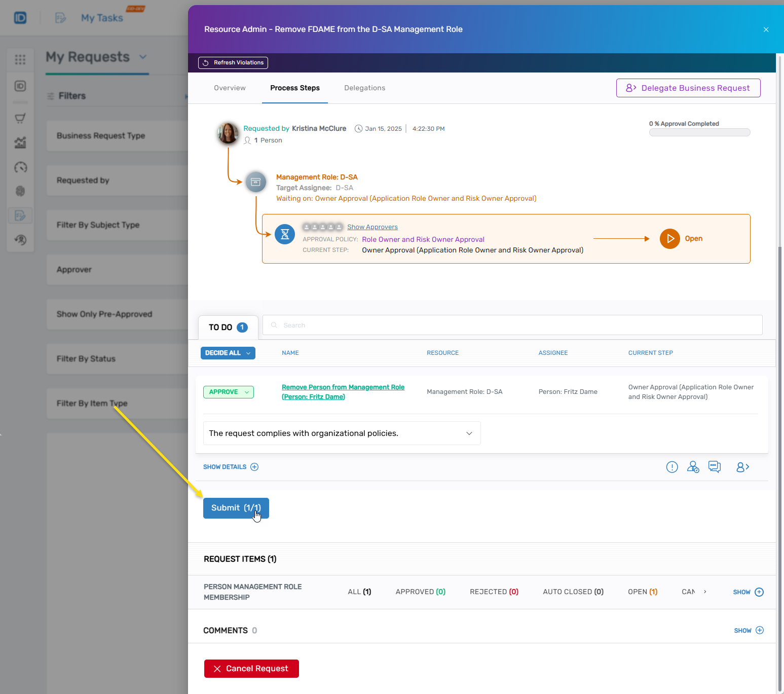Click the approval completed progress bar
This screenshot has height=694, width=784.
pos(699,132)
